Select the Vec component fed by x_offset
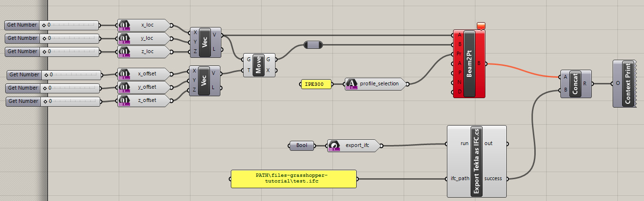Image resolution: width=644 pixels, height=201 pixels. [205, 81]
